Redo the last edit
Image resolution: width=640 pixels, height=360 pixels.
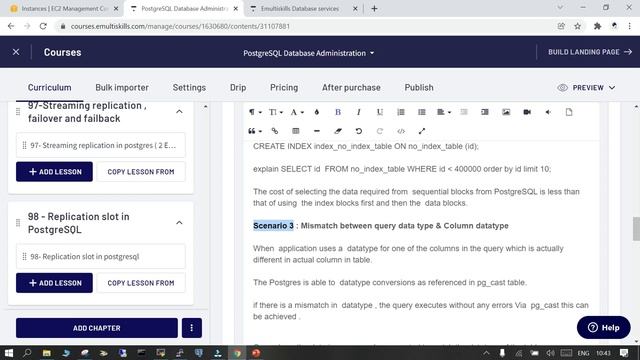380,131
